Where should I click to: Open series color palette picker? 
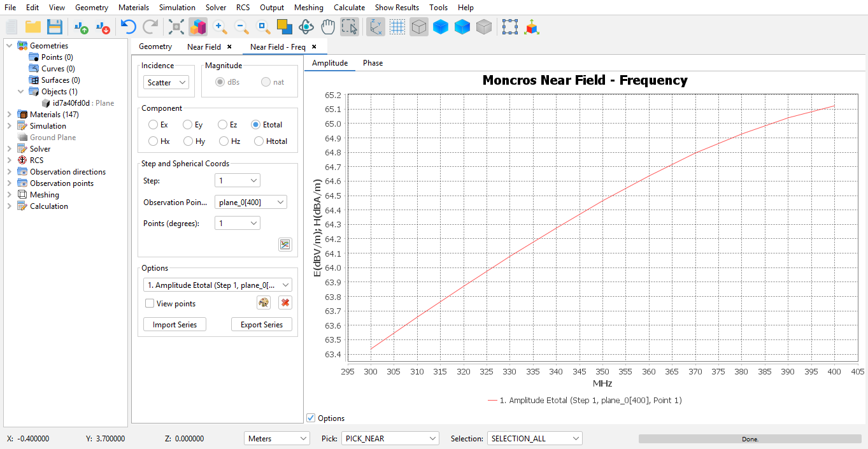[264, 303]
